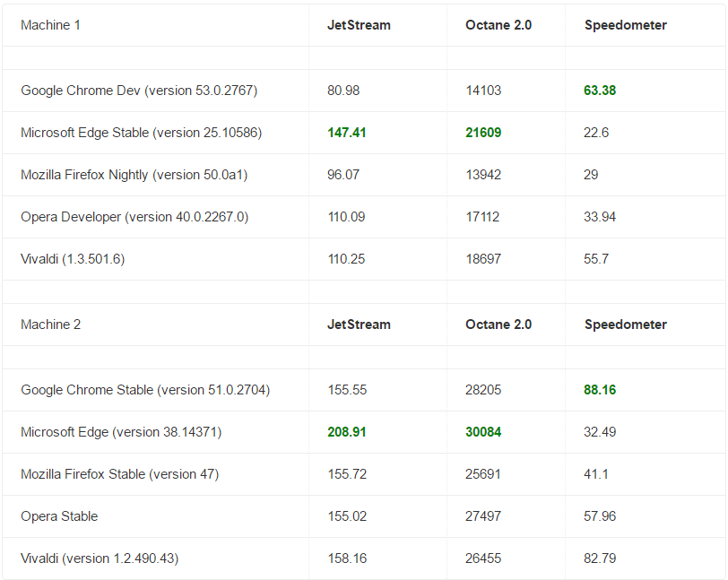Click the green 147.41 JetStream value
The width and height of the screenshot is (728, 580).
347,133
